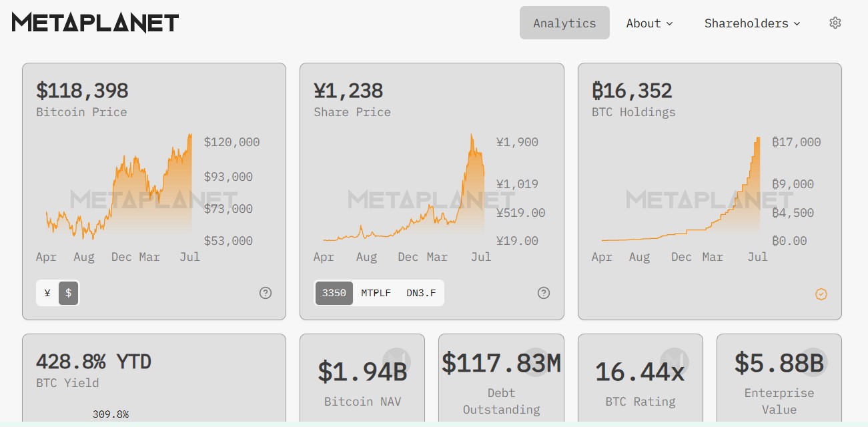
Task: Click the ₿9,000 axis label
Action: (793, 184)
